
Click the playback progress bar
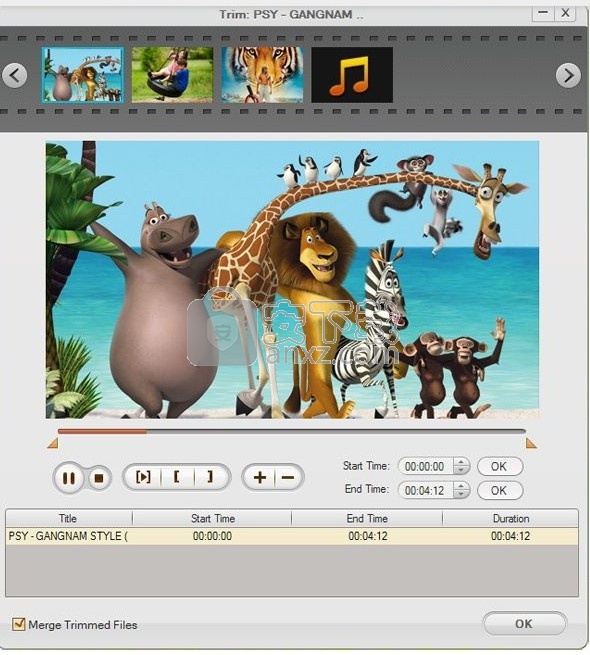[x=291, y=432]
